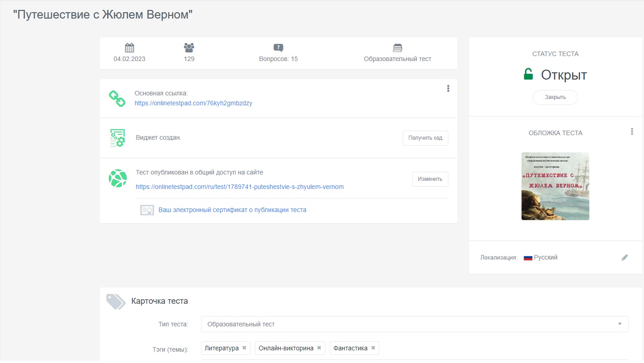Click the Russian flag icon

pos(528,258)
